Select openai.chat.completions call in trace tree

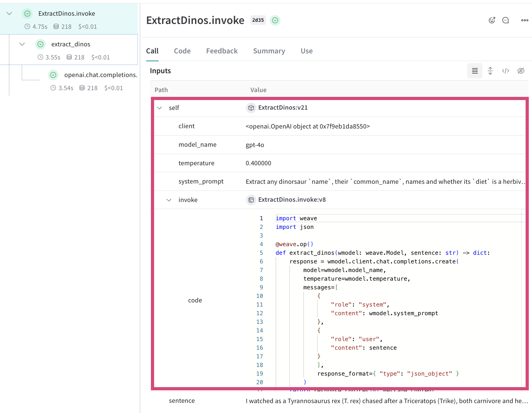coord(100,75)
